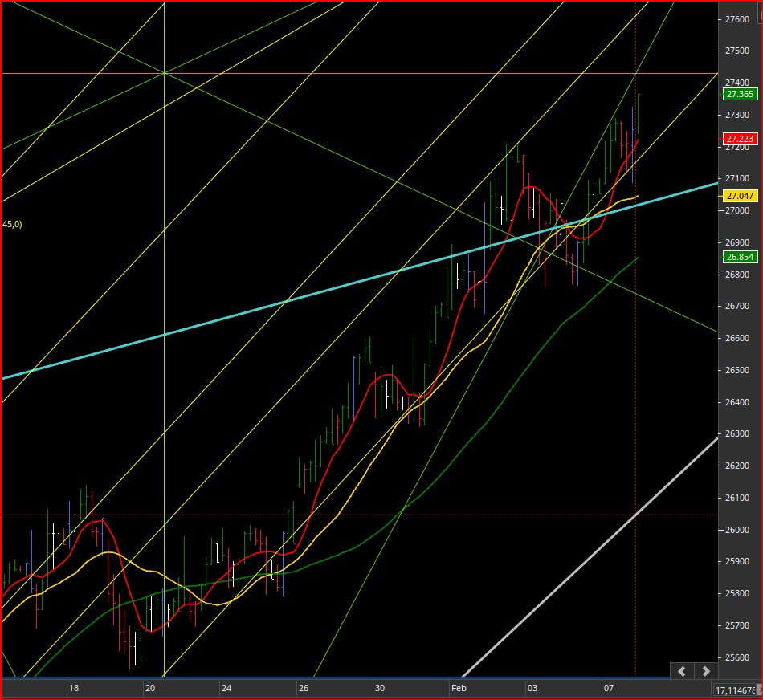Select the green 26.854 price tag
This screenshot has width=763, height=700.
(740, 257)
